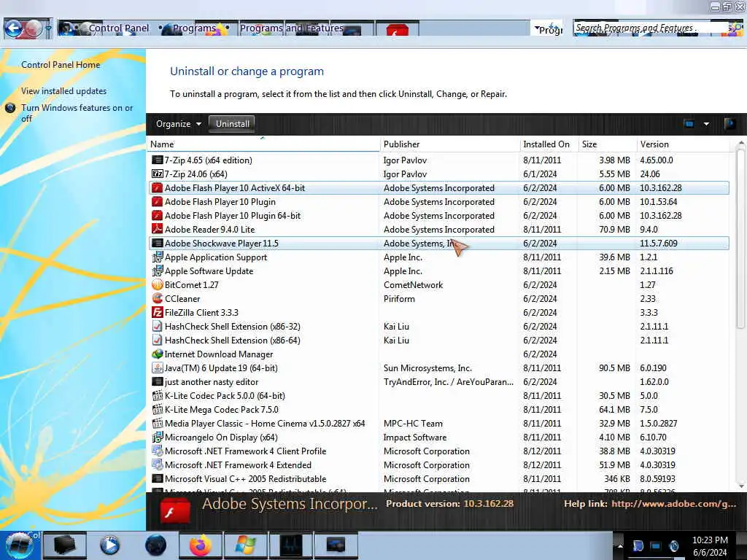Click the Forward navigation button
The width and height of the screenshot is (747, 560).
pyautogui.click(x=34, y=28)
